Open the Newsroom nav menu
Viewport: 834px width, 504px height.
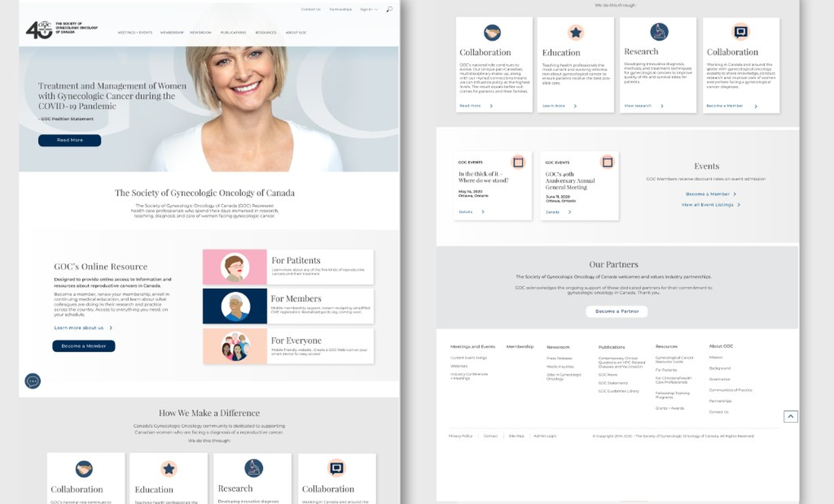point(200,32)
